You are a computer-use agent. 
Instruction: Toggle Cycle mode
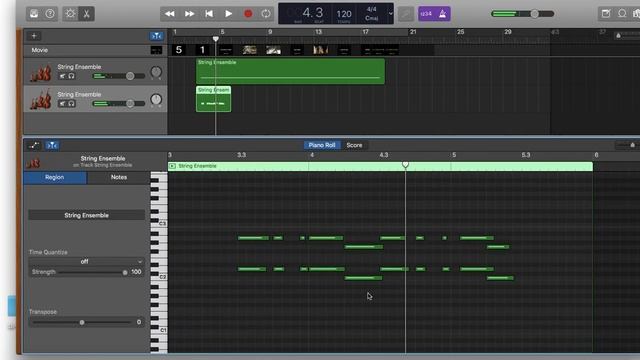coord(266,13)
